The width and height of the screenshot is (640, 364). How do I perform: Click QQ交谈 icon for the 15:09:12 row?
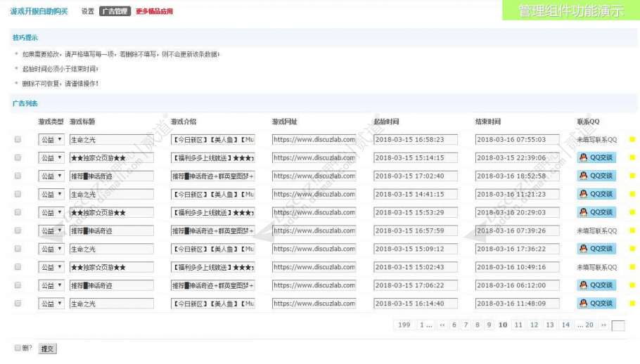coord(596,249)
